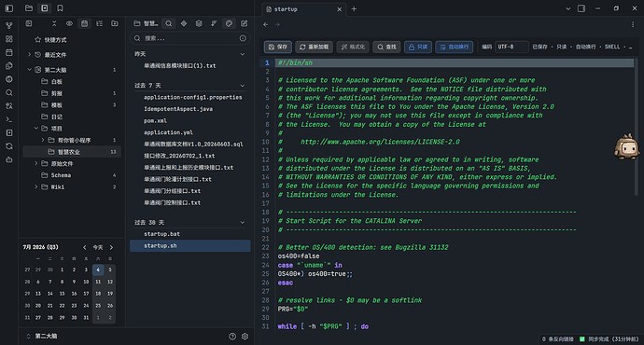Open IdempotentAspect.java in file list

coord(178,109)
